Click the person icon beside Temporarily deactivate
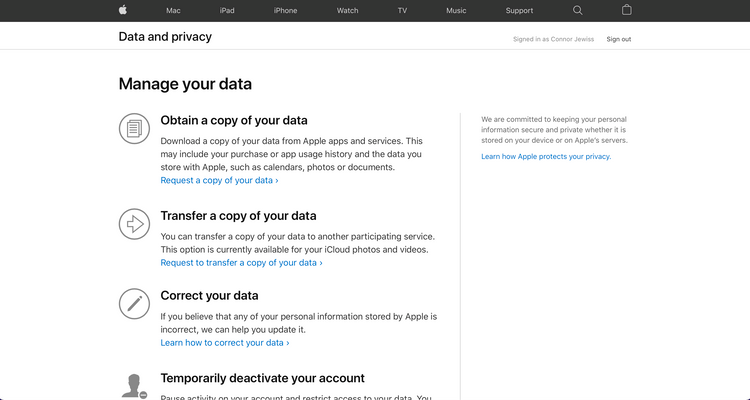This screenshot has height=400, width=750. pyautogui.click(x=134, y=386)
